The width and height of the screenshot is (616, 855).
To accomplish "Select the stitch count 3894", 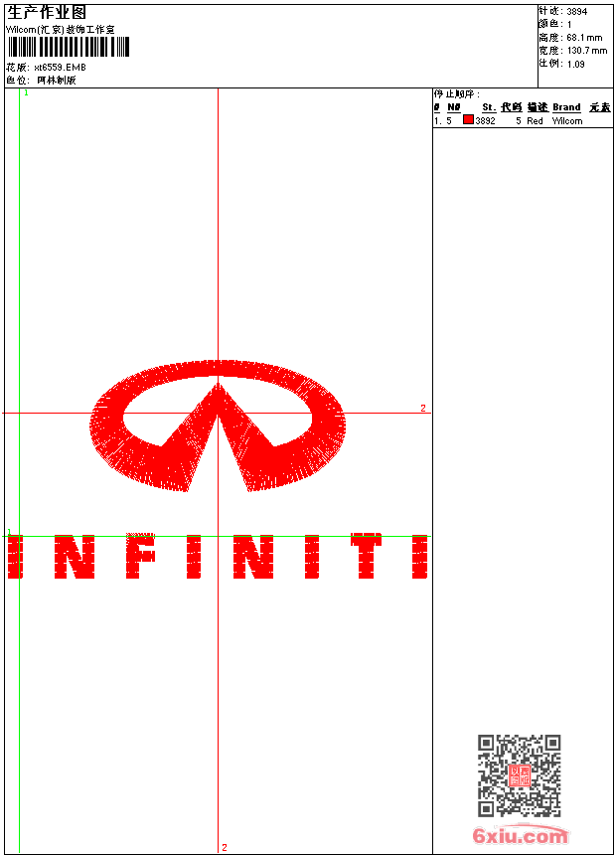I will [576, 12].
